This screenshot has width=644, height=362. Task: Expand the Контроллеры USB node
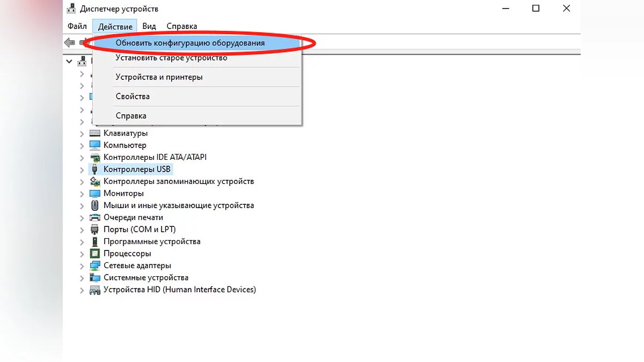82,169
